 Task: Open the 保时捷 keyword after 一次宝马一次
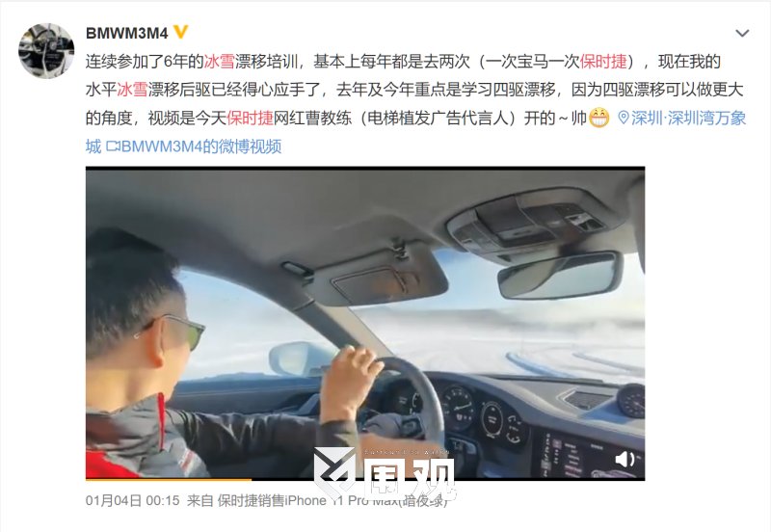[x=603, y=62]
